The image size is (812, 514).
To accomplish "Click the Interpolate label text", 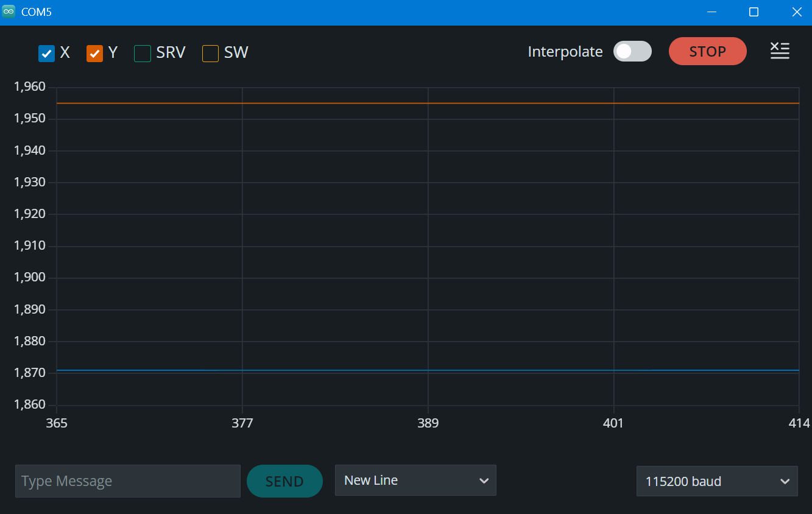I will pos(565,52).
